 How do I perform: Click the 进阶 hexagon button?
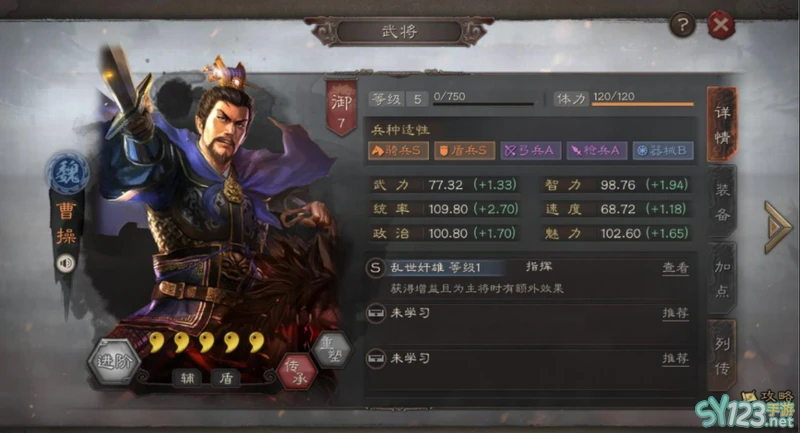coord(114,362)
